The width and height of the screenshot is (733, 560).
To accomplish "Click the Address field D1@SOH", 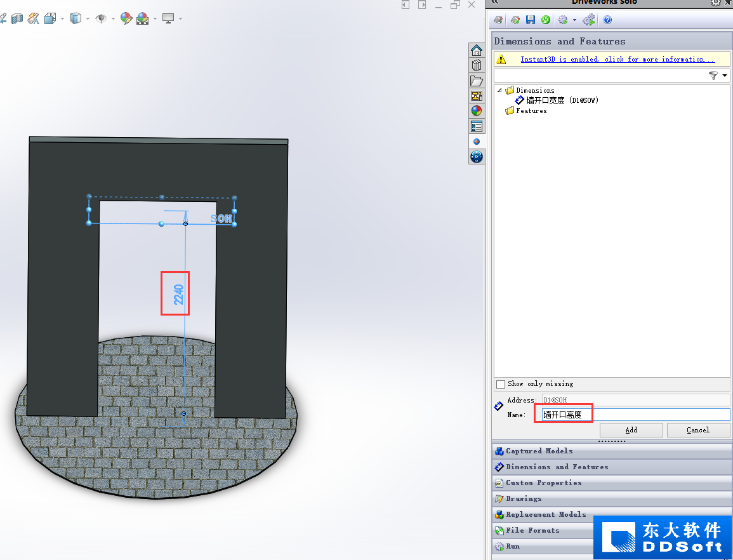I will tap(636, 400).
